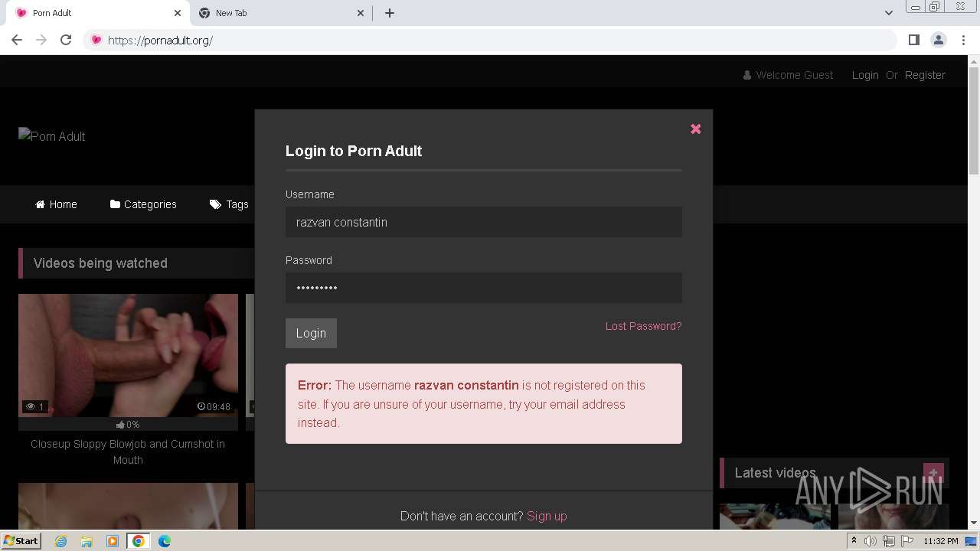Click the Password input field
The height and width of the screenshot is (551, 980).
(483, 288)
